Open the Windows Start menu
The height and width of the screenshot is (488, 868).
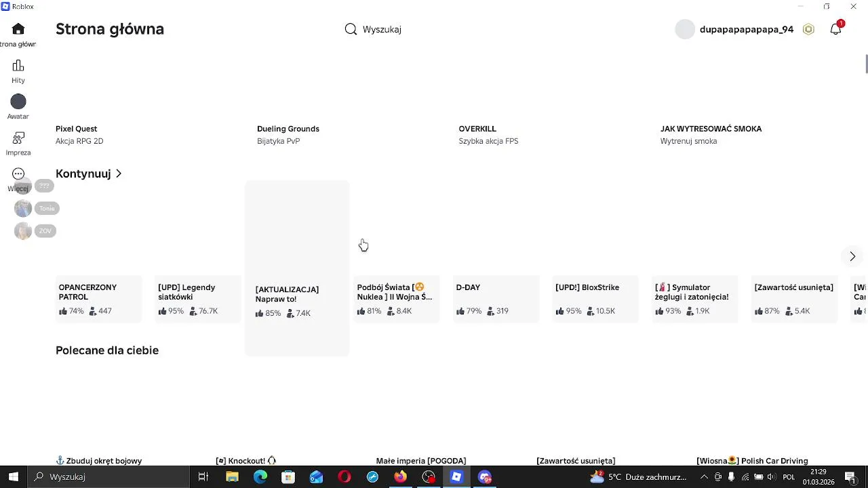[x=14, y=476]
